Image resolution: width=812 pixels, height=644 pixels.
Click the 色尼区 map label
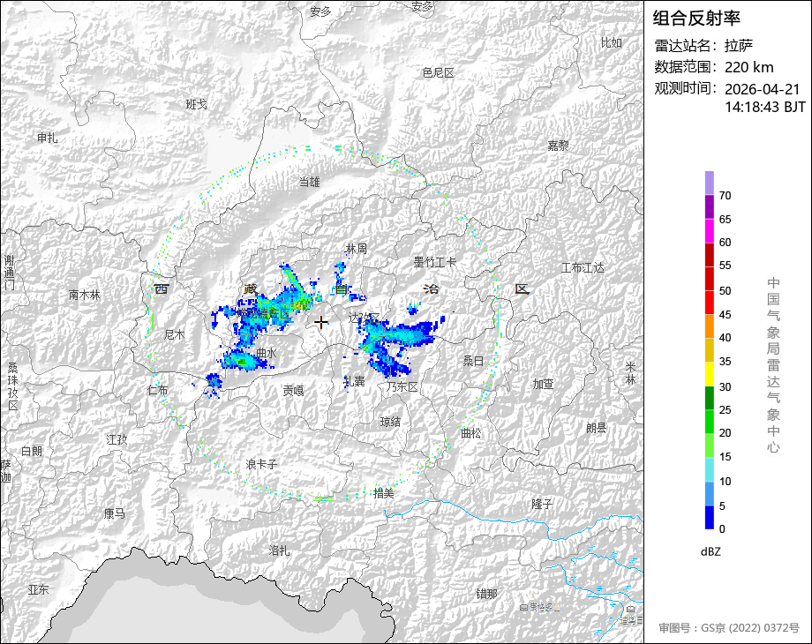click(438, 73)
